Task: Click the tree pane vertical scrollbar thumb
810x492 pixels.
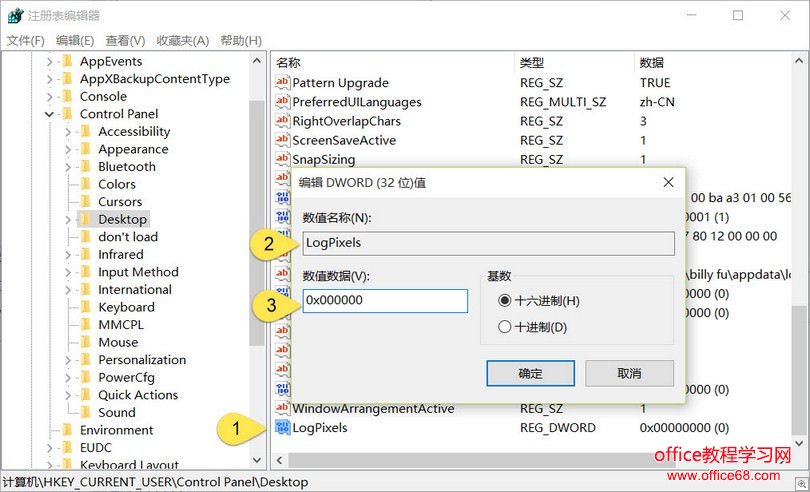Action: coord(257,222)
